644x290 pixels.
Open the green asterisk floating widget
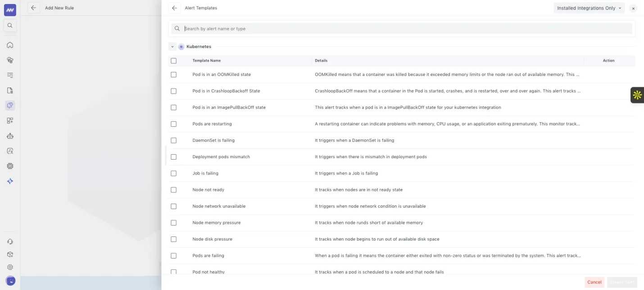pos(637,95)
